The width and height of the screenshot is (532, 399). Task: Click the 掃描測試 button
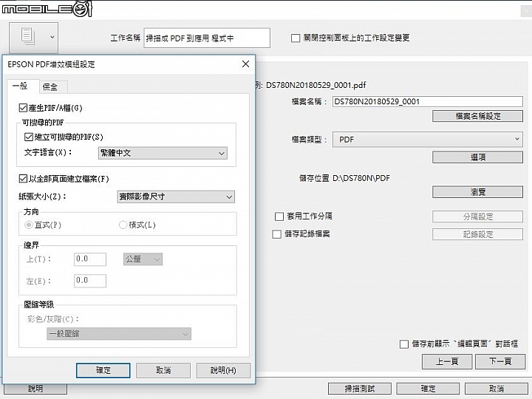coord(360,389)
